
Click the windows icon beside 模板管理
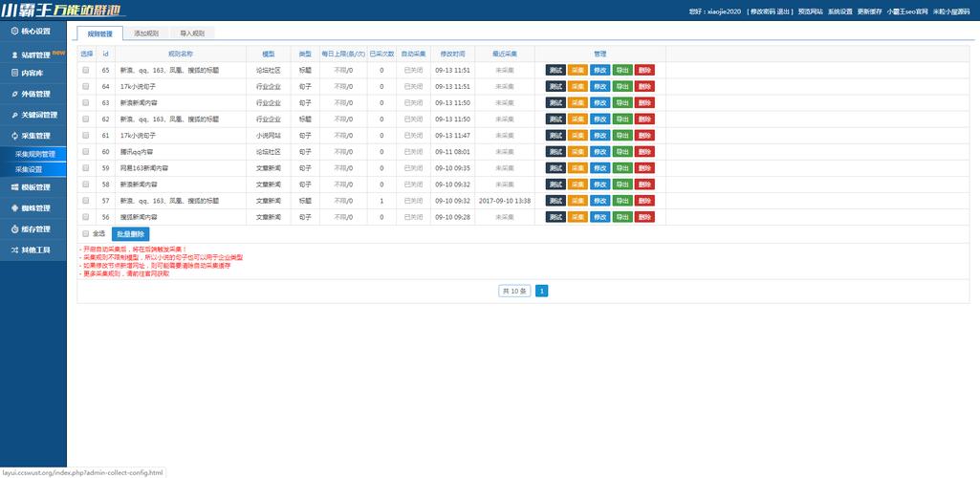tap(15, 186)
